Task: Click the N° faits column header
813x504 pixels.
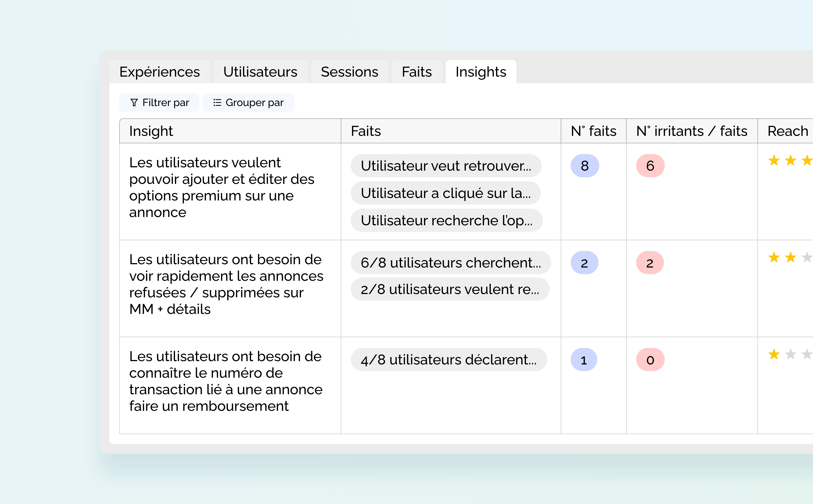Action: click(594, 131)
